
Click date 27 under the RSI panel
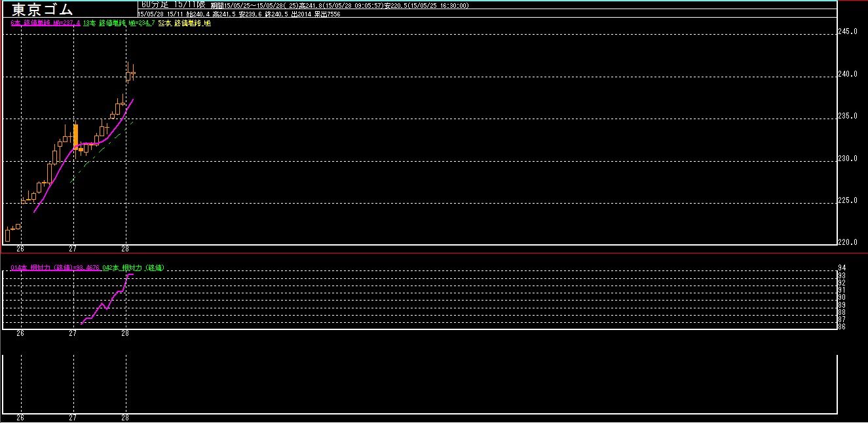73,333
